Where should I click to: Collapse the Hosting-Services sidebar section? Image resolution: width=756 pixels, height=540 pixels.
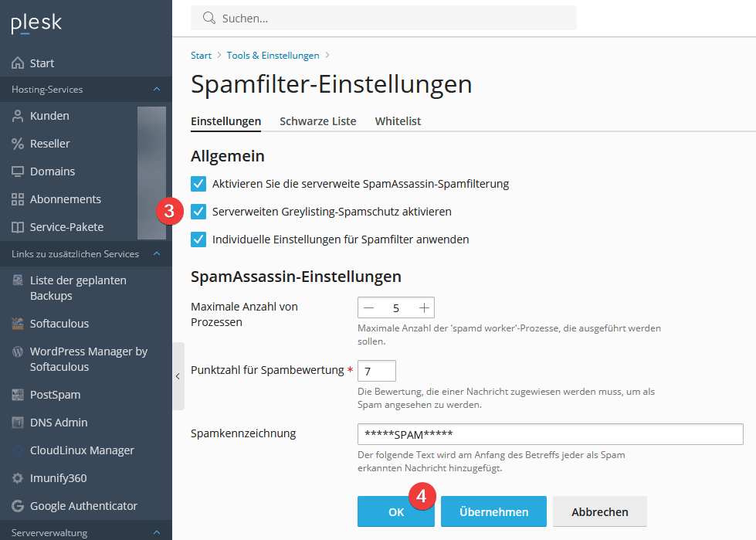(157, 90)
